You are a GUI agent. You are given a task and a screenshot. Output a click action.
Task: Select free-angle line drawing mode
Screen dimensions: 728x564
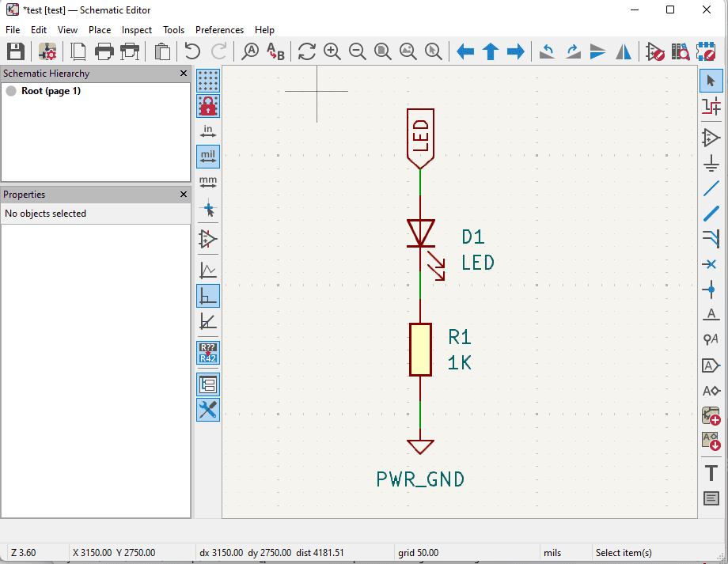click(x=208, y=271)
